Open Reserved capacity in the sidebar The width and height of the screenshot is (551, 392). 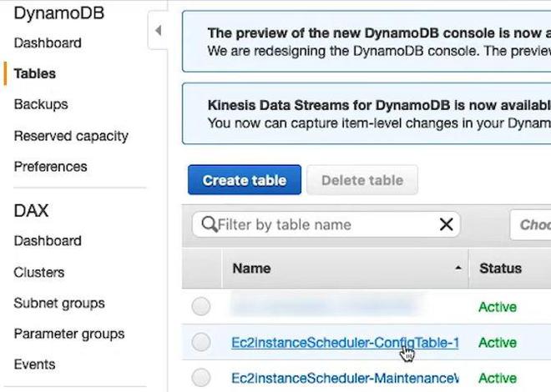(71, 136)
